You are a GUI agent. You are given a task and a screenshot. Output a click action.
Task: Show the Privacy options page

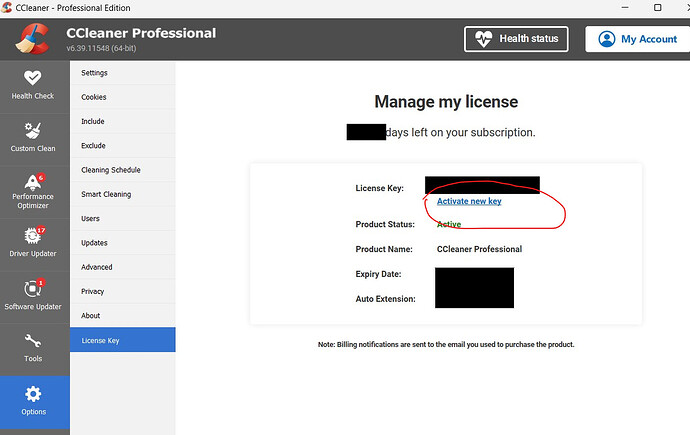(x=93, y=291)
